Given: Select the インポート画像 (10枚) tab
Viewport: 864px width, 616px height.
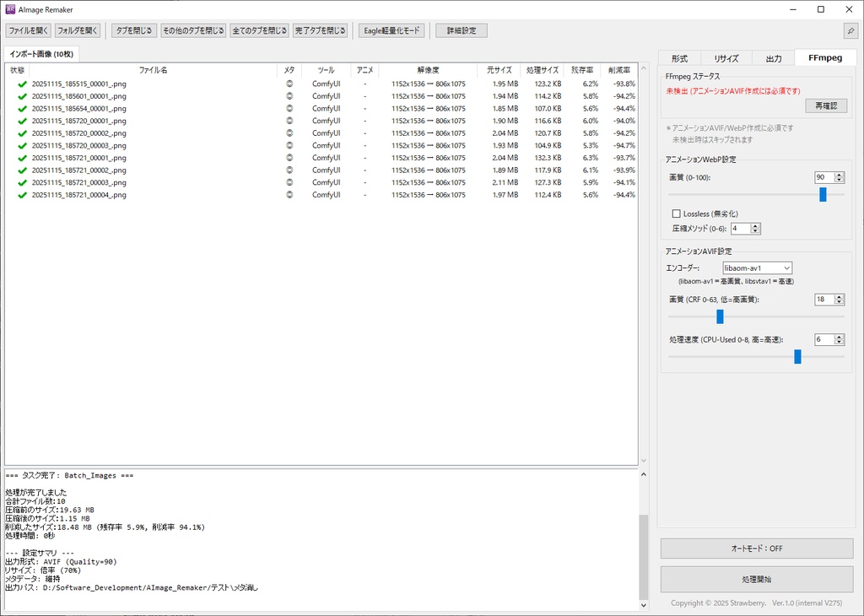Looking at the screenshot, I should [x=40, y=52].
